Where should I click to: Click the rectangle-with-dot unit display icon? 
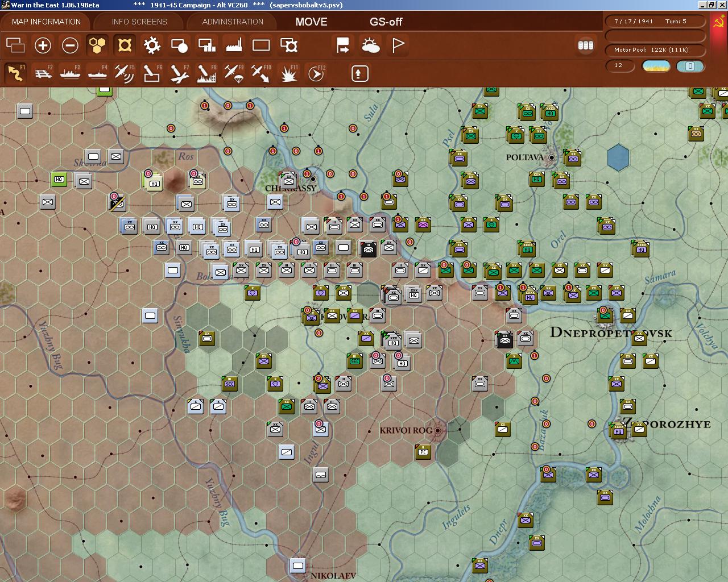179,45
